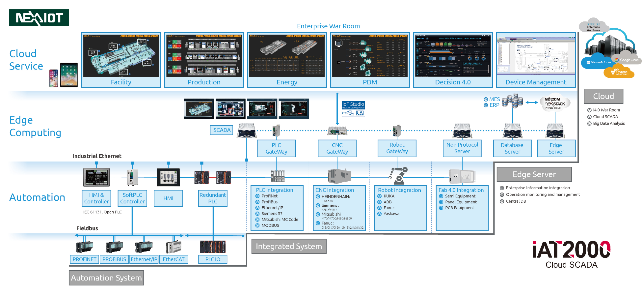Select the Ethernet/IP label box
644x296 pixels.
pyautogui.click(x=144, y=259)
